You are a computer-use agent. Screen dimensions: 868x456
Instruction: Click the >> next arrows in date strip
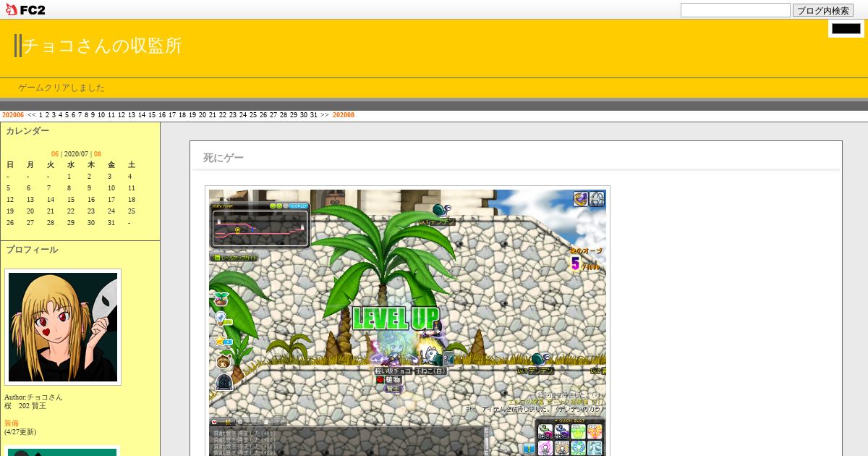(325, 115)
